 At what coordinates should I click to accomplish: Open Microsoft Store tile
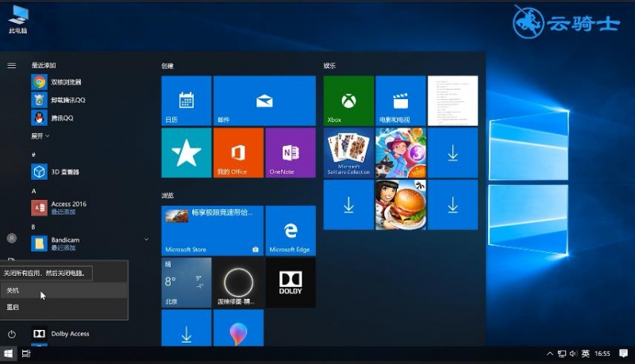point(212,231)
